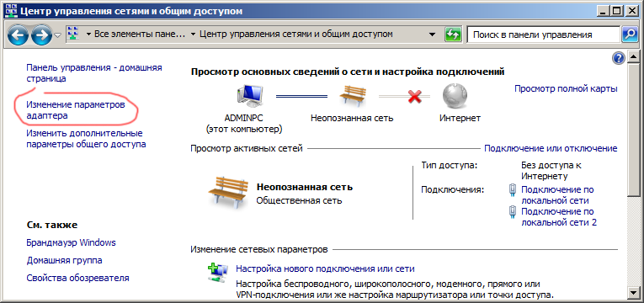Click the ADMINPC computer icon
Screen dimensions: 644x303
point(249,96)
